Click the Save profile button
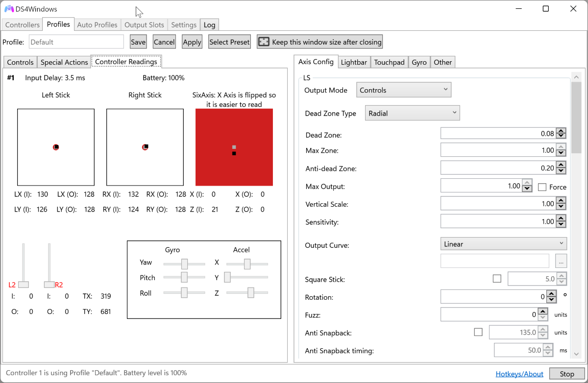The height and width of the screenshot is (383, 588). click(x=138, y=42)
